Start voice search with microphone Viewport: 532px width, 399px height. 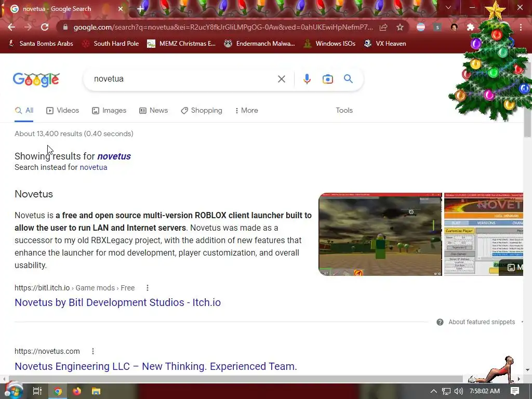[307, 79]
